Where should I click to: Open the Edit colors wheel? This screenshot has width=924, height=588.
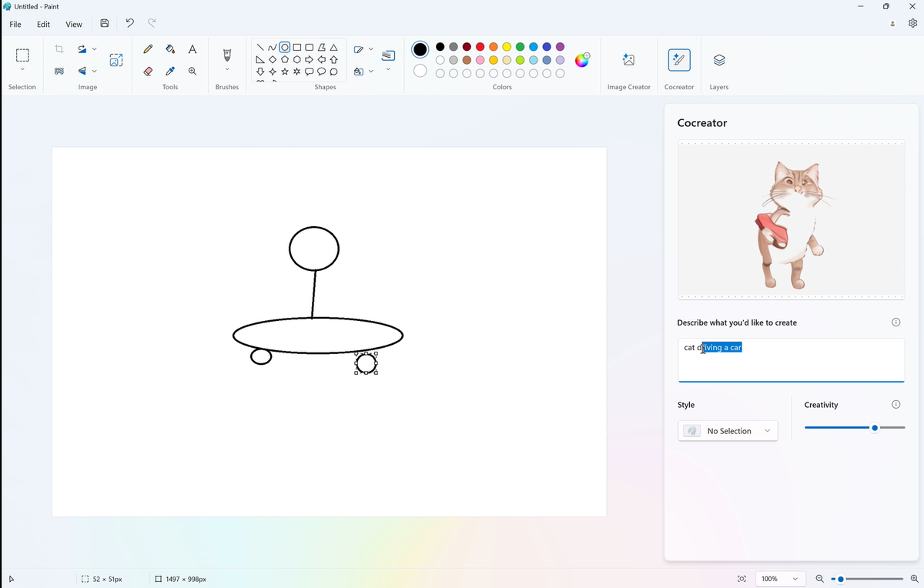pos(582,60)
